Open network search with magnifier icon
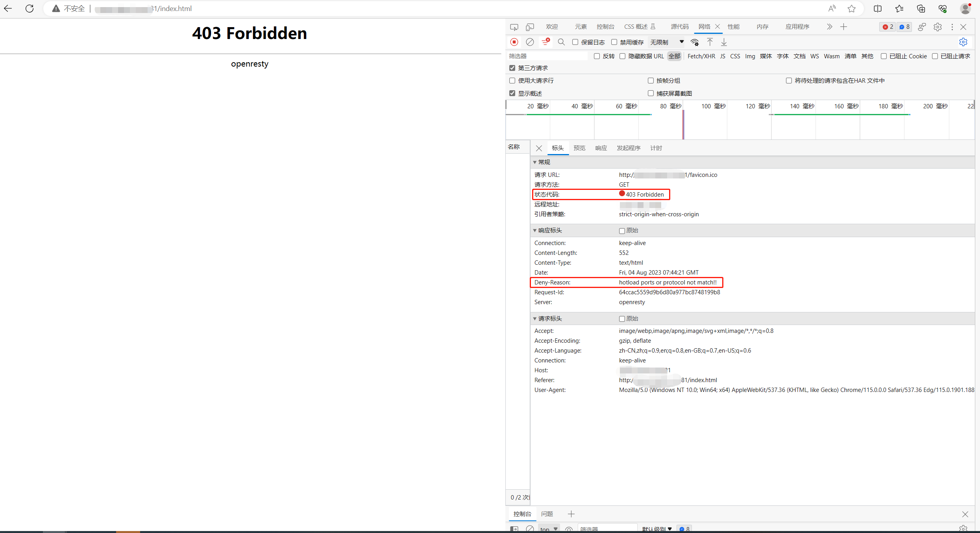Screen dimensions: 980x533 click(561, 42)
